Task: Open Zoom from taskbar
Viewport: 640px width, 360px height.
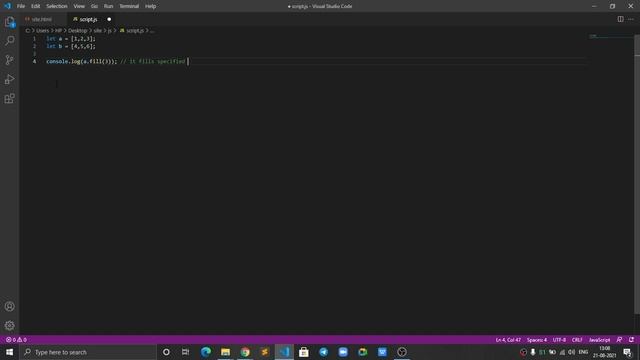Action: (x=343, y=352)
